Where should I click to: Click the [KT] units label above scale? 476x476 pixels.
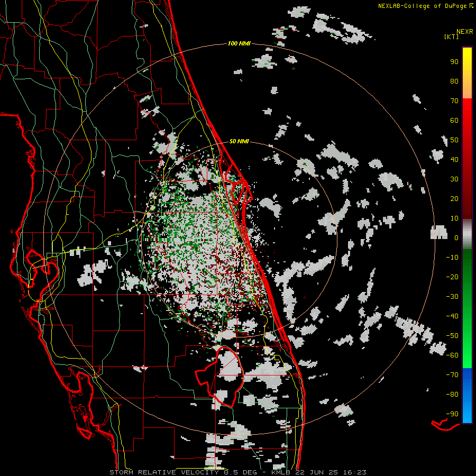click(451, 36)
